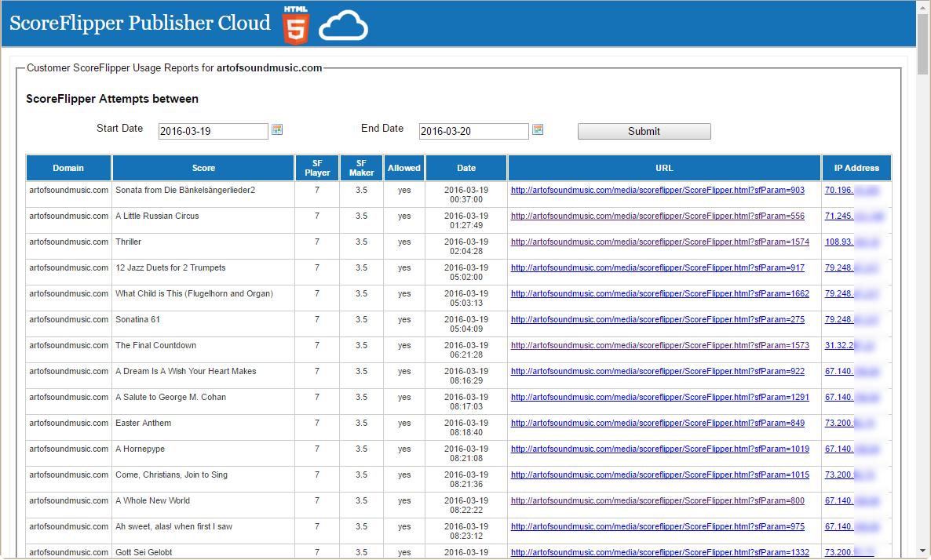The image size is (931, 560).
Task: Open the ScoreFlipper link with sfParam=1291
Action: pyautogui.click(x=659, y=398)
